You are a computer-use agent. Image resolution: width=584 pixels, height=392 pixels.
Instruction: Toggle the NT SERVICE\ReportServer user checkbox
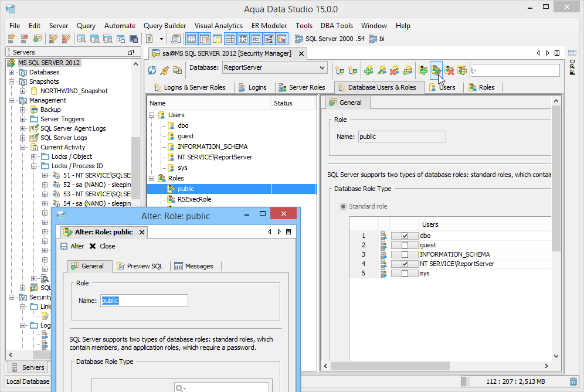coord(405,264)
